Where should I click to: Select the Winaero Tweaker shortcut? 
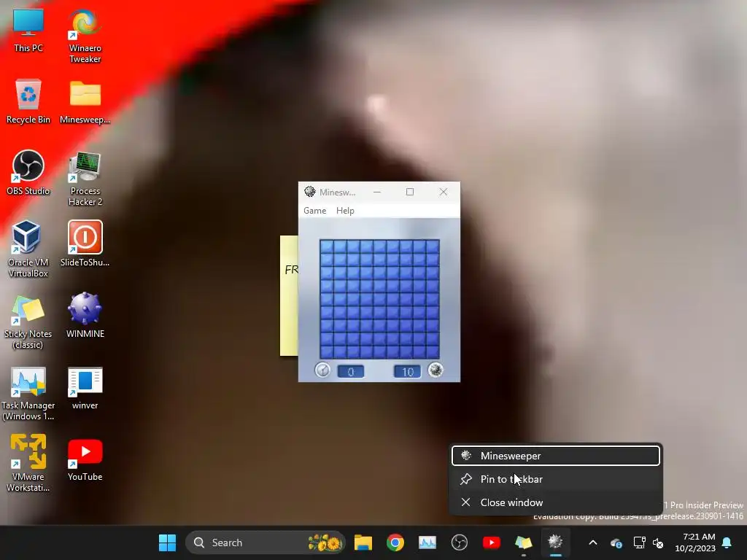tap(85, 36)
